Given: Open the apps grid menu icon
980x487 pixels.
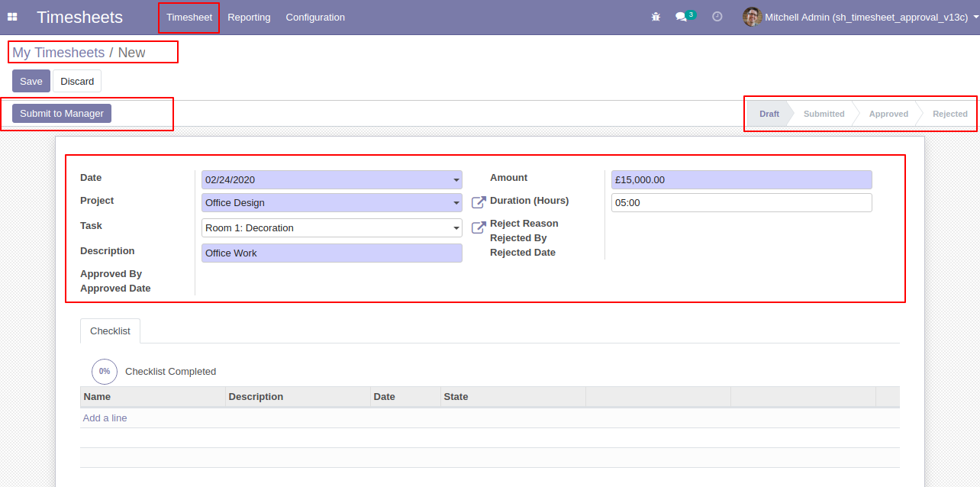Looking at the screenshot, I should pyautogui.click(x=12, y=17).
